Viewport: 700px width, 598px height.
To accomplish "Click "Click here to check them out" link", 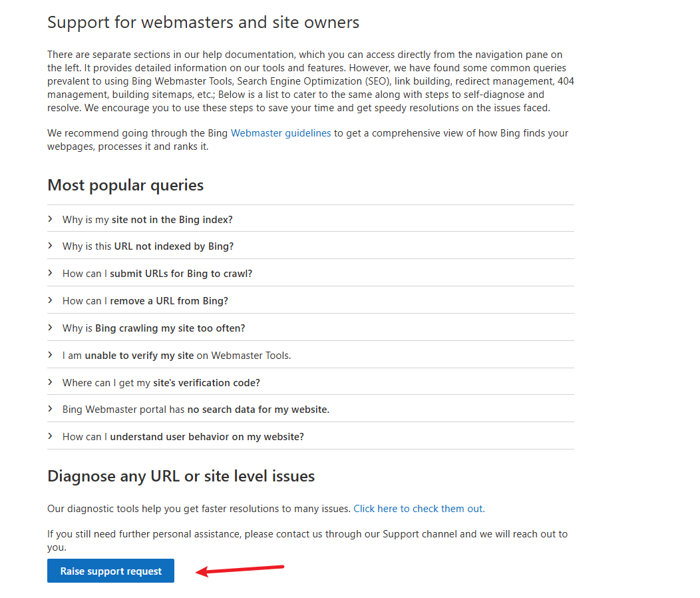I will click(x=418, y=508).
